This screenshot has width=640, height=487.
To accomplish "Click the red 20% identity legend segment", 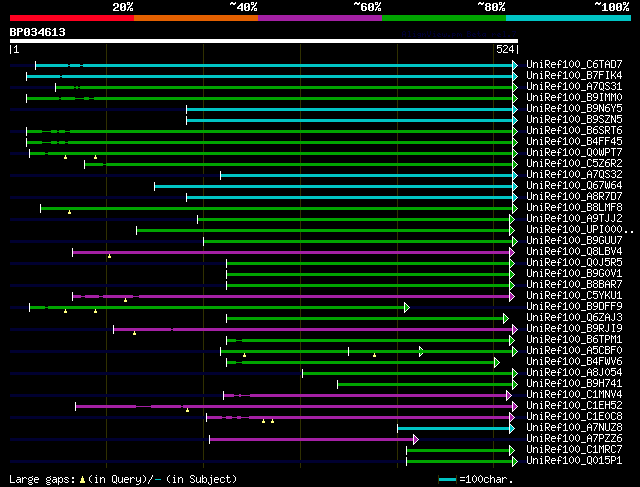I will pos(72,18).
